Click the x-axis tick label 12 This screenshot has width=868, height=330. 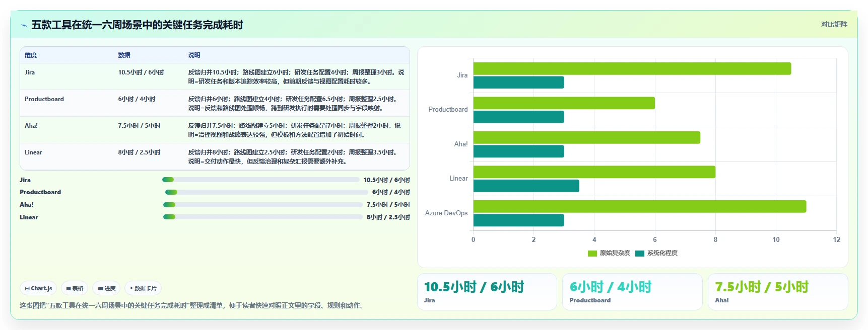click(836, 240)
